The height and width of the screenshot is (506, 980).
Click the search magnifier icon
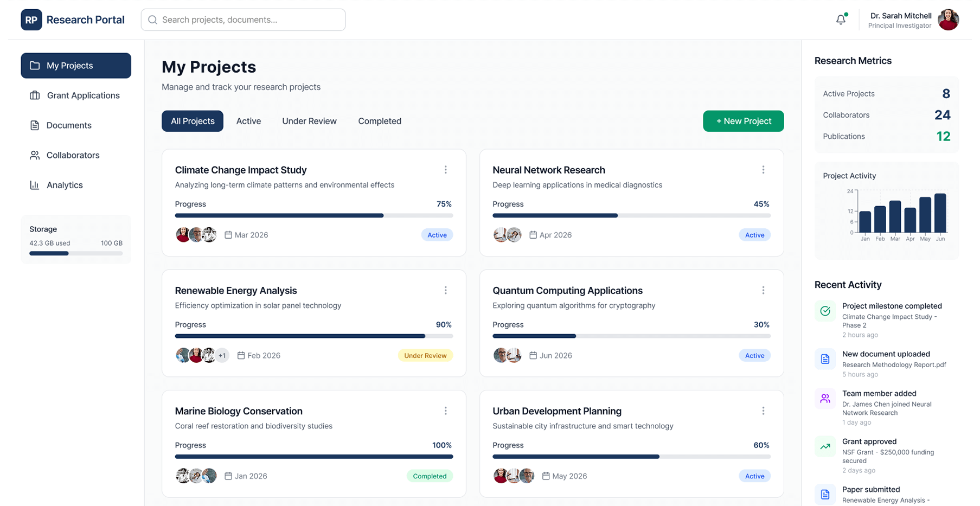click(x=152, y=20)
